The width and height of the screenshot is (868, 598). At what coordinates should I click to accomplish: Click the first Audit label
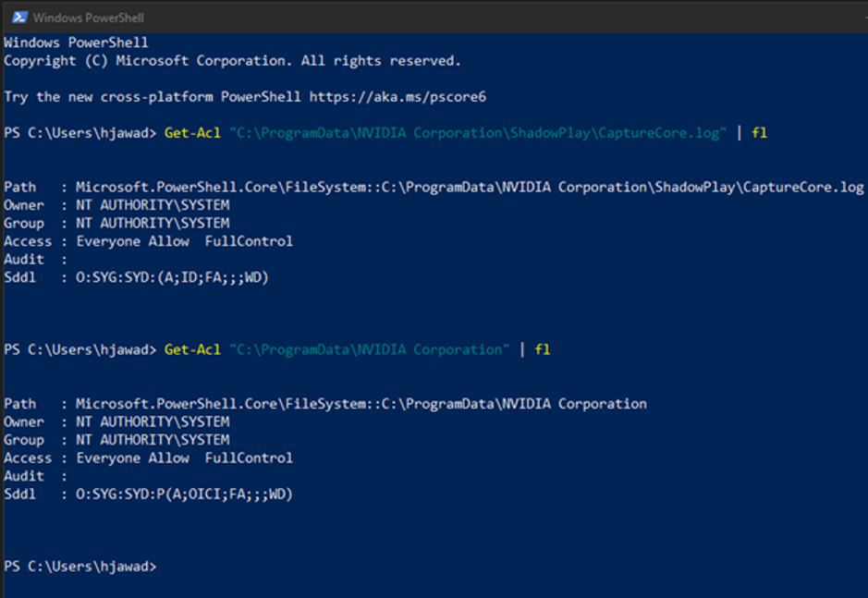click(24, 259)
